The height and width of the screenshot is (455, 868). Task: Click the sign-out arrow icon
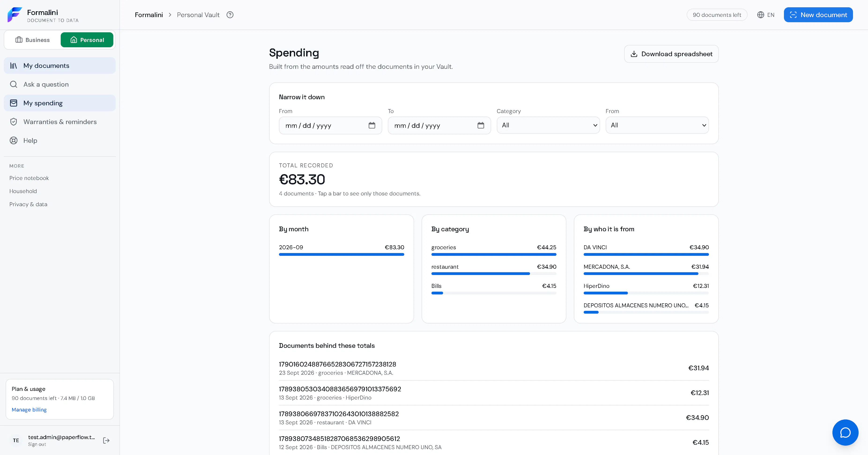106,440
